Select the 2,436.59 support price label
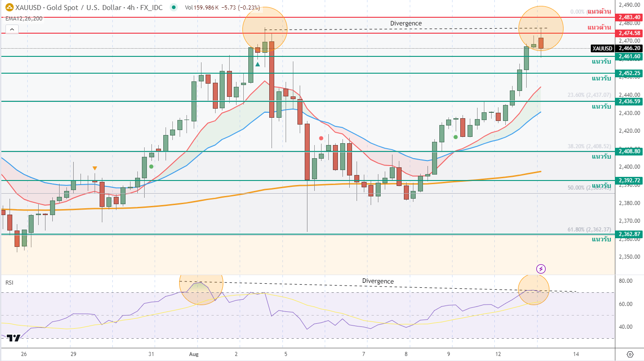This screenshot has width=644, height=361. click(x=629, y=101)
